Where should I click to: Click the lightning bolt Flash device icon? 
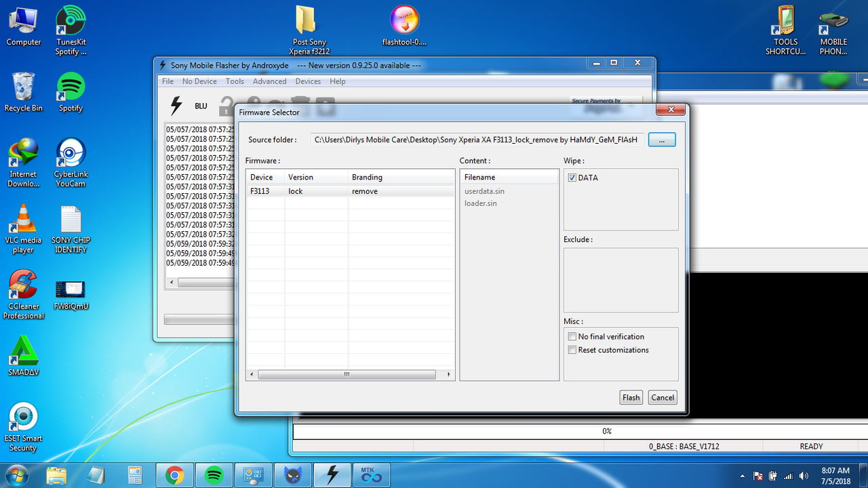tap(176, 106)
